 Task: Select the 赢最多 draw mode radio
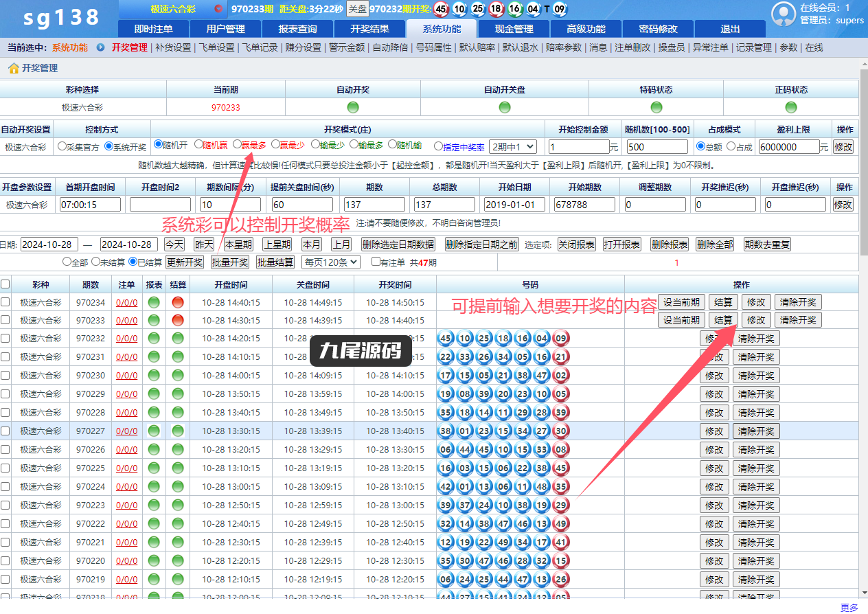237,145
